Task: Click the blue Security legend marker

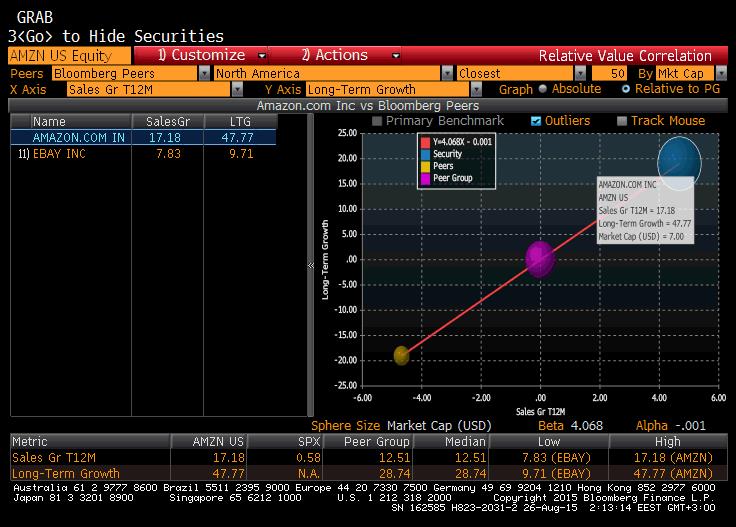Action: [x=424, y=154]
